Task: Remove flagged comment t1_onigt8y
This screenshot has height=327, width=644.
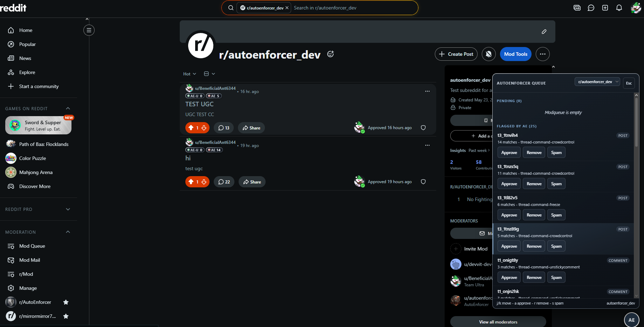Action: [534, 278]
